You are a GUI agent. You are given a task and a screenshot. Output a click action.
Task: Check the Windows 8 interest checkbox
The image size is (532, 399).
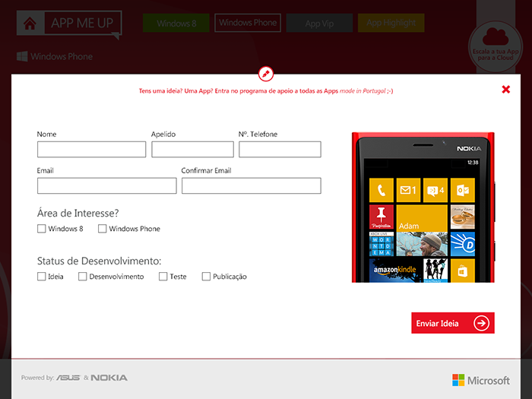click(x=41, y=229)
